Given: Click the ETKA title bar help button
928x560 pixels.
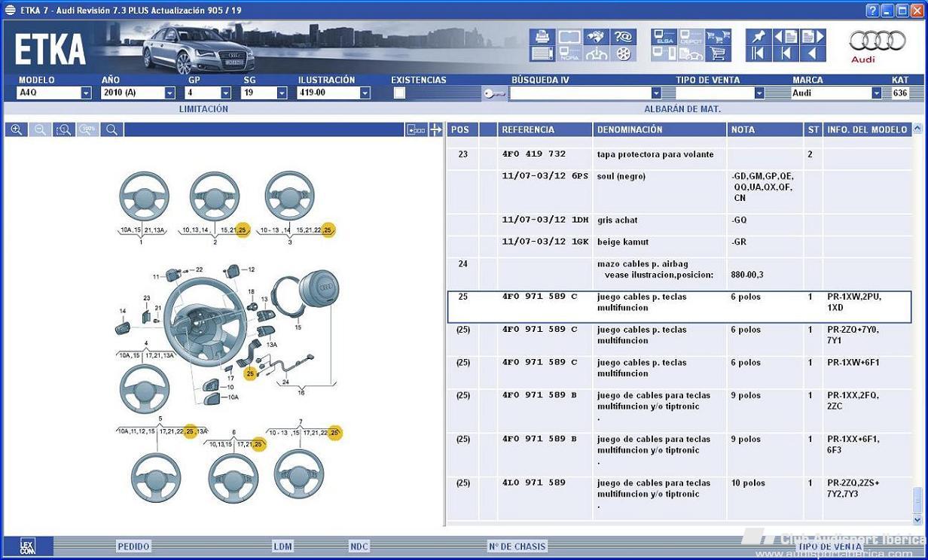Looking at the screenshot, I should pos(872,10).
